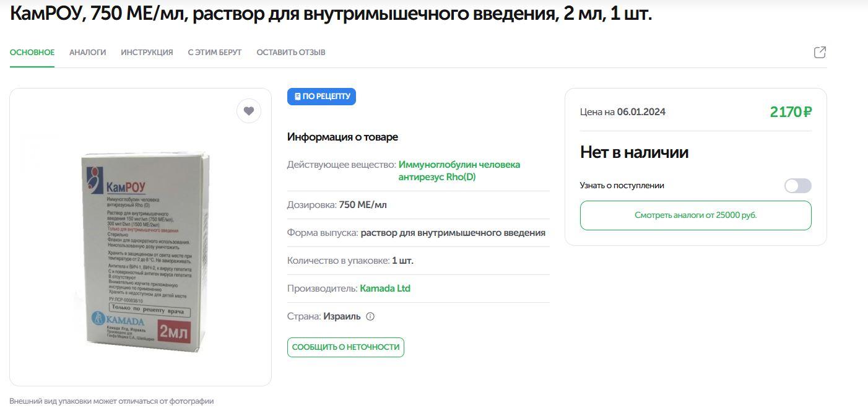Viewport: 868px width, 413px height.
Task: Add product to favorites with heart icon
Action: coord(248,111)
